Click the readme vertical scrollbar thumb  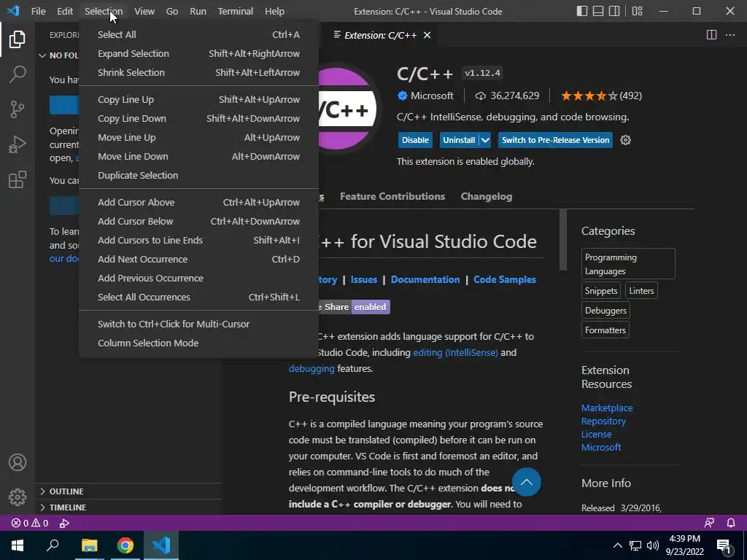(563, 240)
